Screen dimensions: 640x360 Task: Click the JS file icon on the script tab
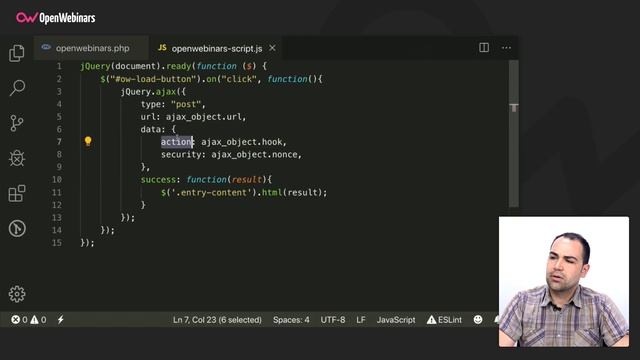pos(162,48)
